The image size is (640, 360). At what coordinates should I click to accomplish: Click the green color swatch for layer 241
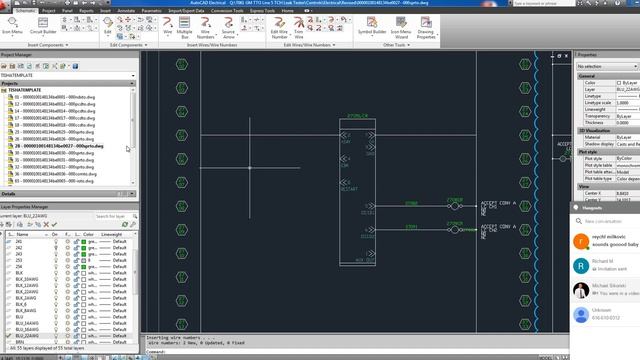coord(84,241)
